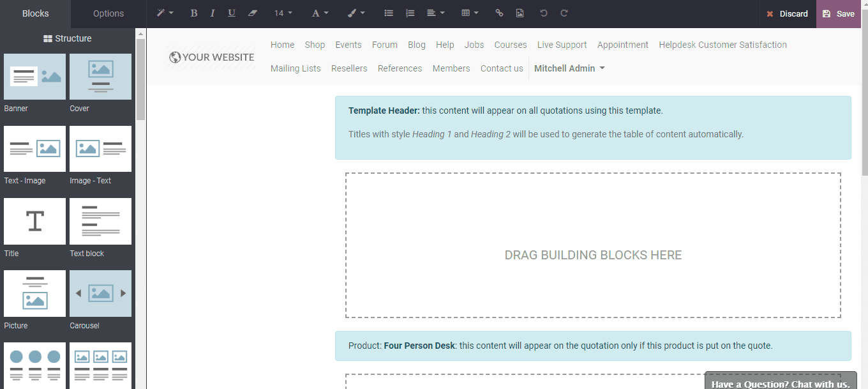Click the Insert Link icon

(499, 13)
